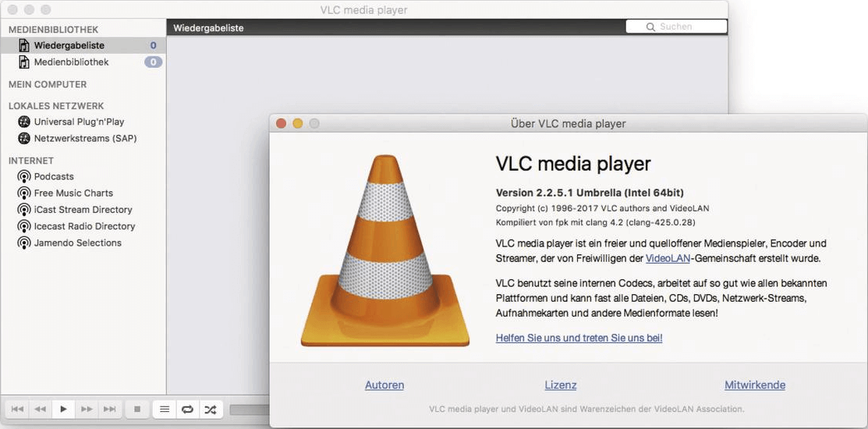Toggle shuffle mode
The image size is (868, 429).
(x=211, y=409)
